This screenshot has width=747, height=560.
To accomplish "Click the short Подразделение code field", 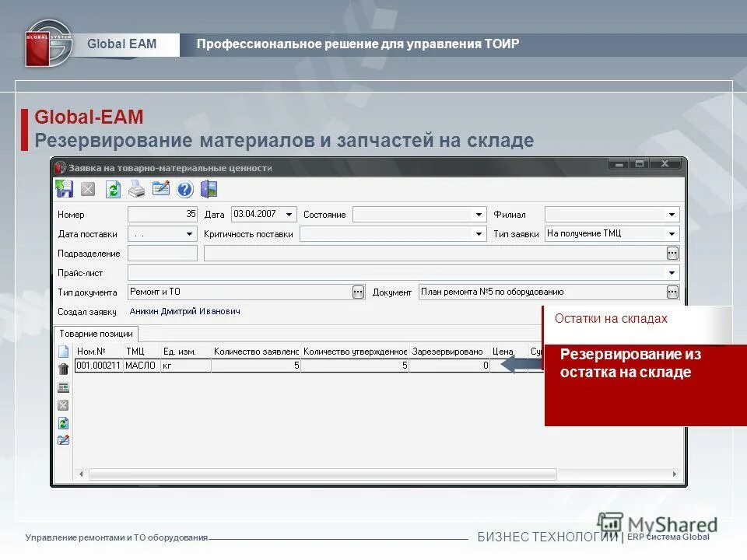I will click(163, 254).
